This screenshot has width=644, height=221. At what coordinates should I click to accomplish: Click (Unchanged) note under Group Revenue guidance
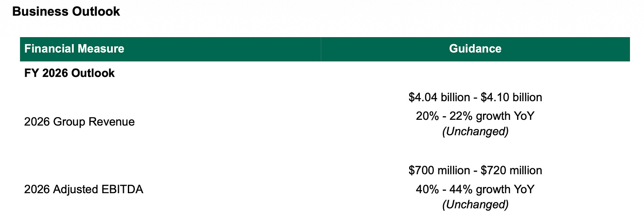(475, 132)
